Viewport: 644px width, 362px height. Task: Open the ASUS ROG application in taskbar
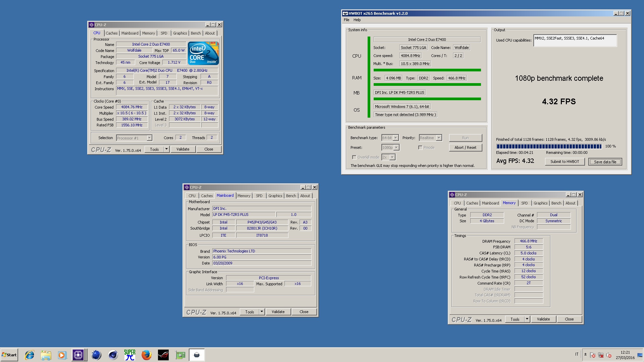(163, 355)
